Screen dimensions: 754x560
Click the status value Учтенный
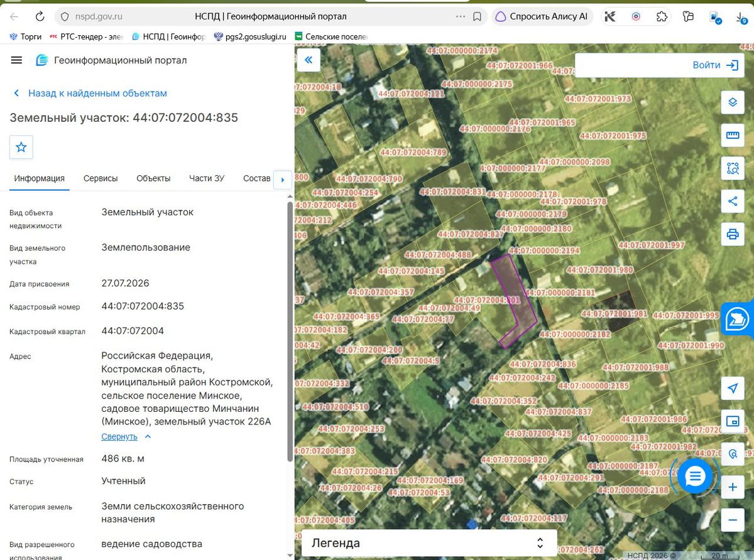click(x=124, y=481)
